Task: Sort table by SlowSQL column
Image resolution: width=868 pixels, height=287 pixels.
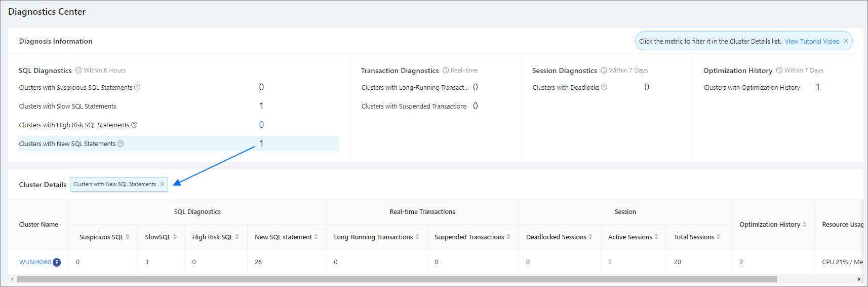Action: coord(175,237)
